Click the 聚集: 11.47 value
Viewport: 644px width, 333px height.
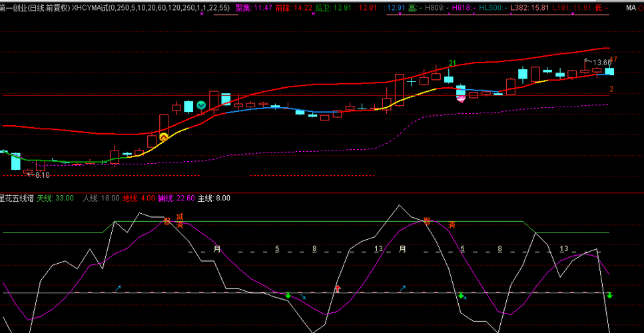[x=254, y=7]
